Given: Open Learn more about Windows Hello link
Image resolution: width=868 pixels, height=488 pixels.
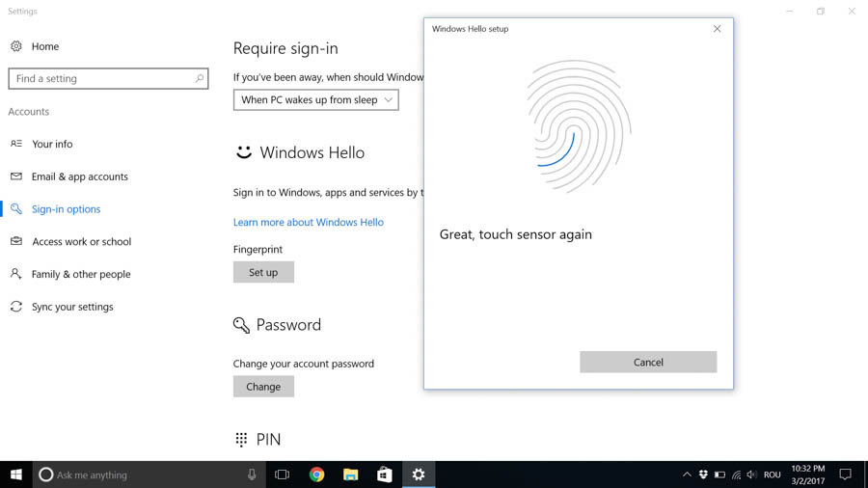Looking at the screenshot, I should 309,222.
